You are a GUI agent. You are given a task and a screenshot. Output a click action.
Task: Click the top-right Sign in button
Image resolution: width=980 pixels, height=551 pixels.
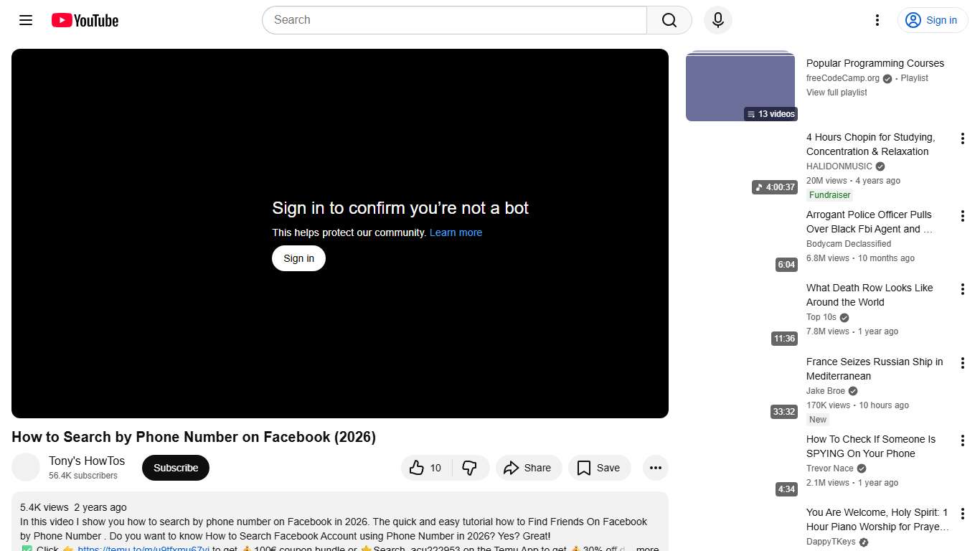tap(932, 20)
